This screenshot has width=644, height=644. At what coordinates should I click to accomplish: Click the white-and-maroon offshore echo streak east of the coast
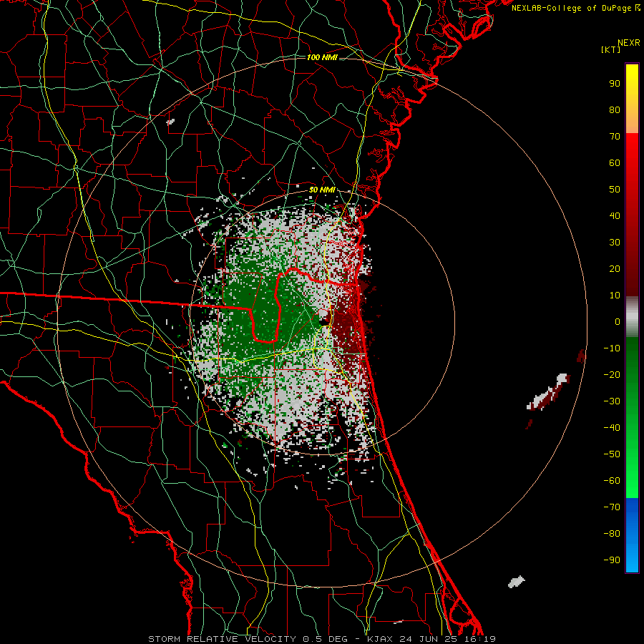548,392
